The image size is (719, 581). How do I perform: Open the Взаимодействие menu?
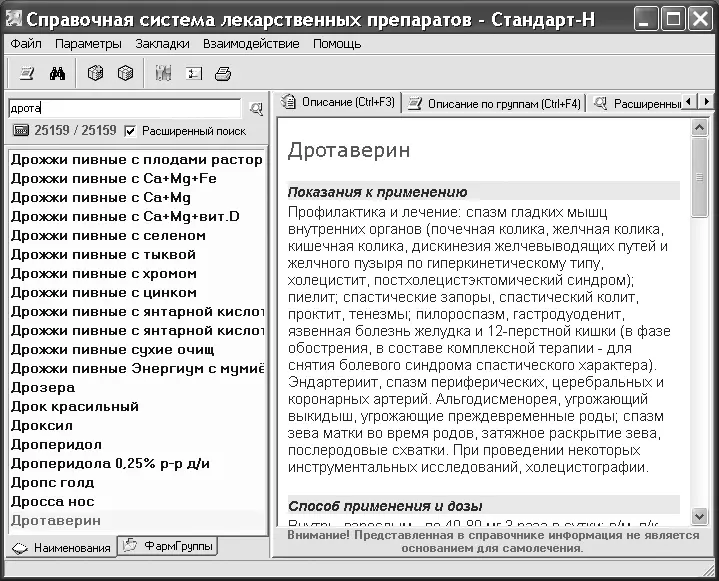(x=251, y=44)
